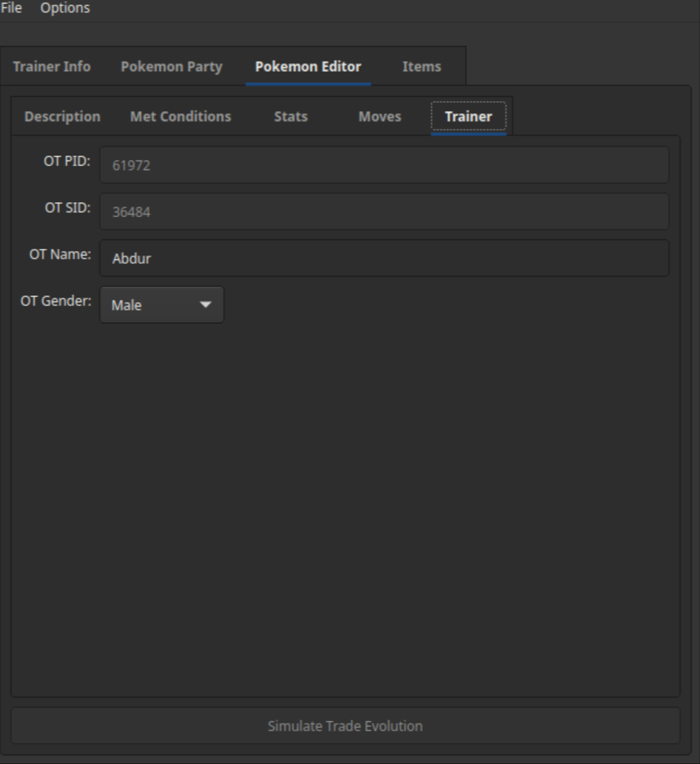Show the Description sub-tab

click(x=62, y=117)
